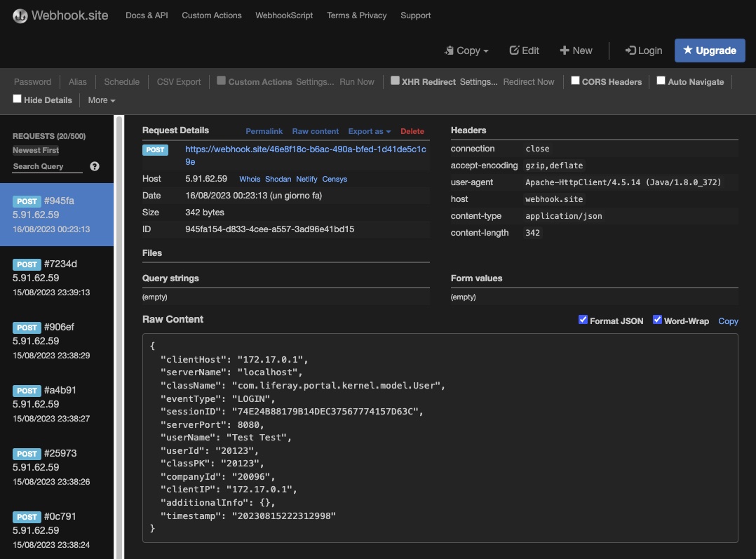Toggle the XHR Redirect checkbox
756x559 pixels.
395,81
